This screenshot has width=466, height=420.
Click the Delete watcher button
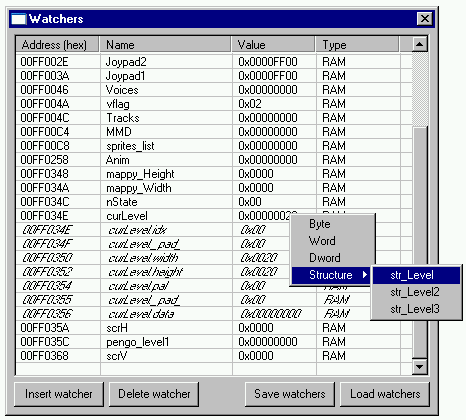point(154,394)
